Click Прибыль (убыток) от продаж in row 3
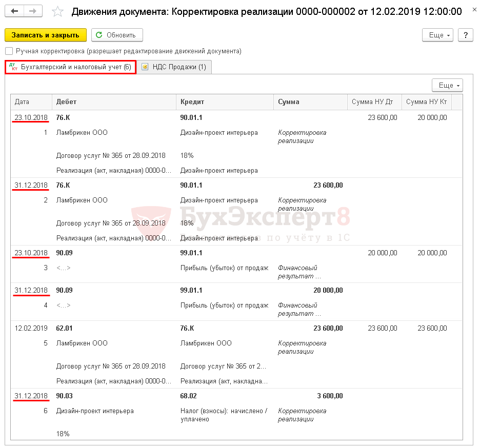Image resolution: width=480 pixels, height=448 pixels. (225, 268)
